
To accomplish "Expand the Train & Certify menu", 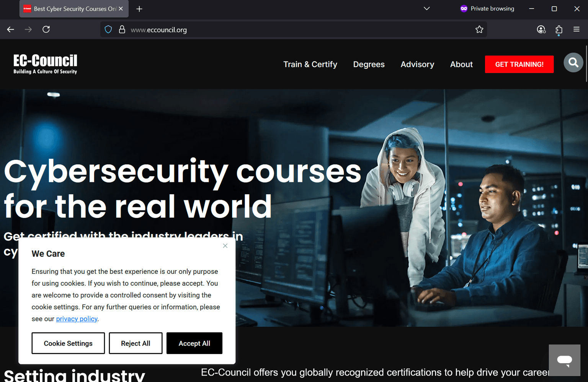I will (310, 64).
